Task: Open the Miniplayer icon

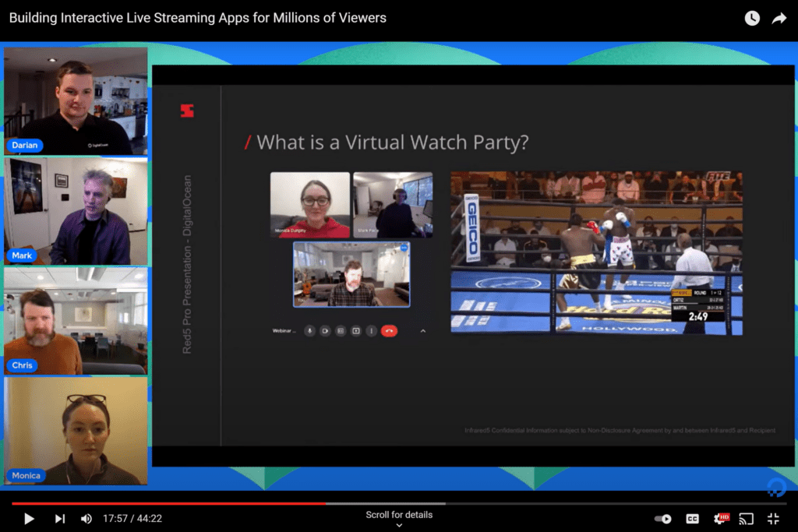Action: [x=773, y=519]
